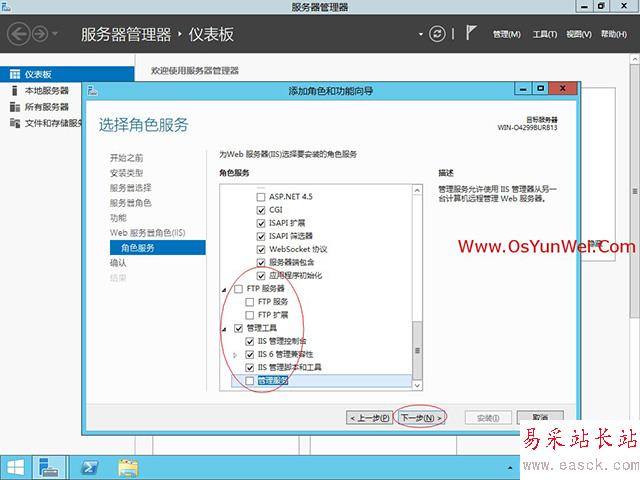Select 所有服务器 in the sidebar
The width and height of the screenshot is (640, 480).
pos(47,107)
